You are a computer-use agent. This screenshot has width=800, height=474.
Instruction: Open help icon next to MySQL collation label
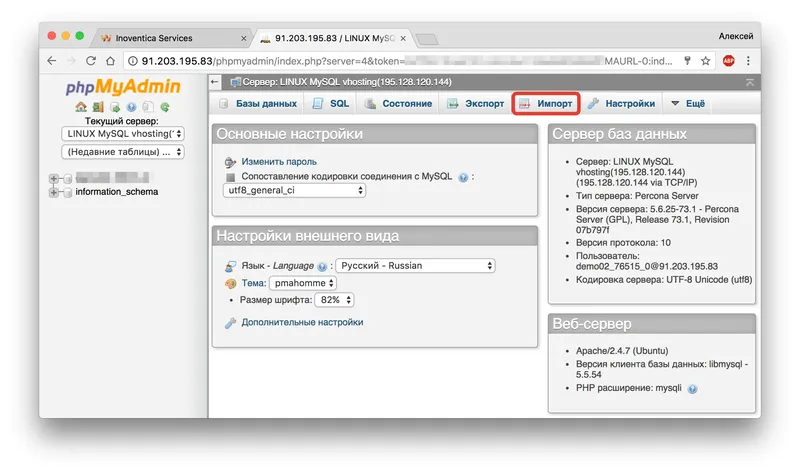pos(463,178)
